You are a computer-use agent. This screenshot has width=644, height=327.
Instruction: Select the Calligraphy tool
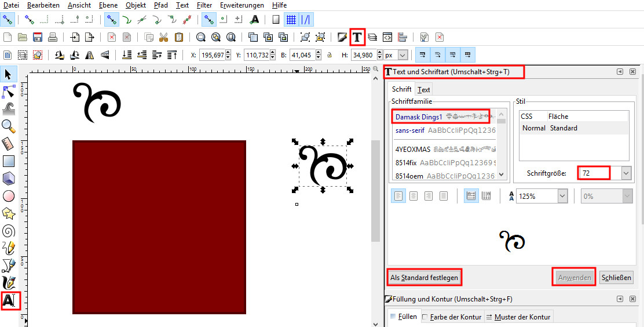point(9,284)
